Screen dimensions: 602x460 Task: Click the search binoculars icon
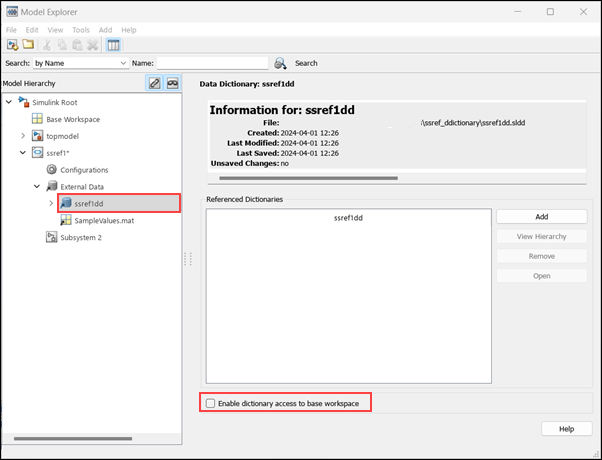coord(280,63)
